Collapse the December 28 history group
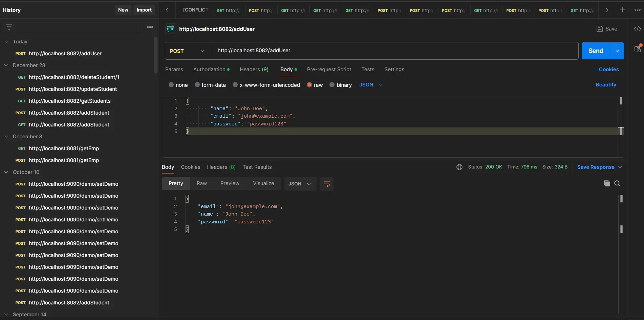 click(x=6, y=65)
